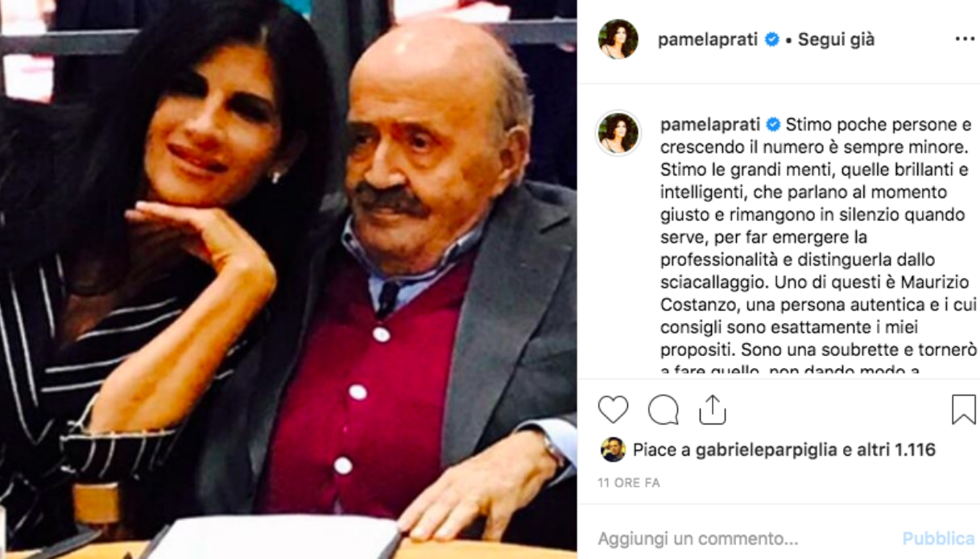Open comments via the speech bubble icon
The image size is (980, 559).
(663, 410)
